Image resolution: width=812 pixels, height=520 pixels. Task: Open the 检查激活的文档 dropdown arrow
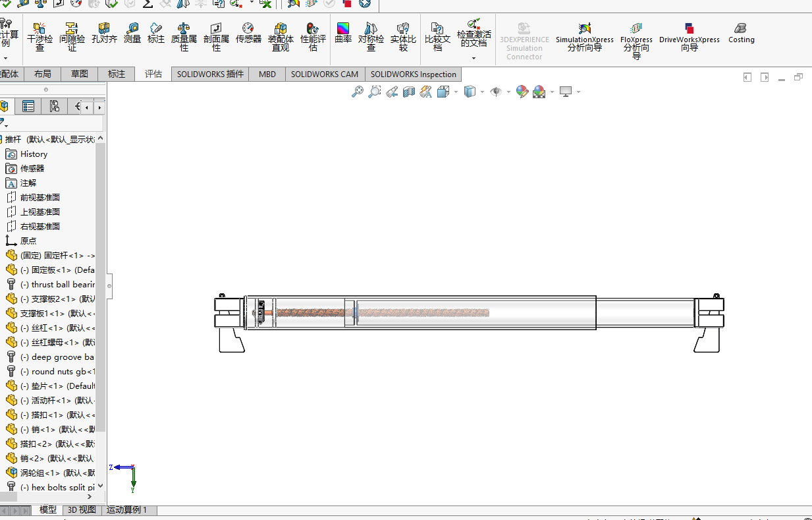[x=474, y=58]
